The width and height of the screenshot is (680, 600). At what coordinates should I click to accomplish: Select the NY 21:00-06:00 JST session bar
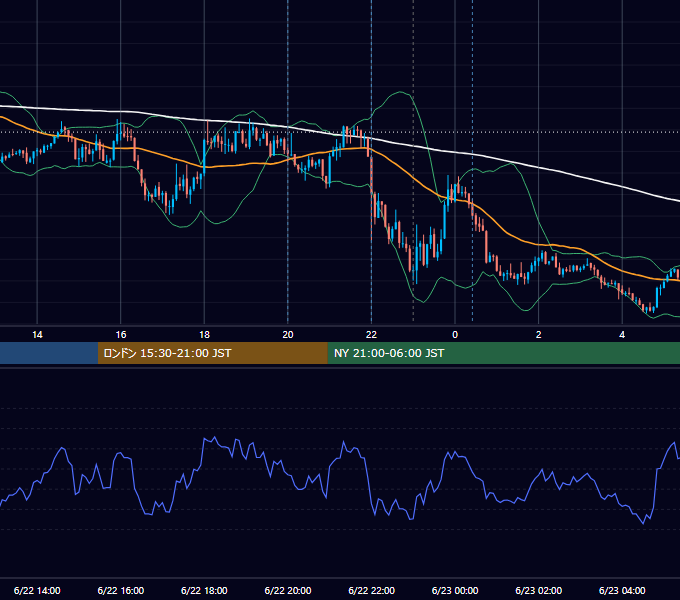tap(503, 353)
